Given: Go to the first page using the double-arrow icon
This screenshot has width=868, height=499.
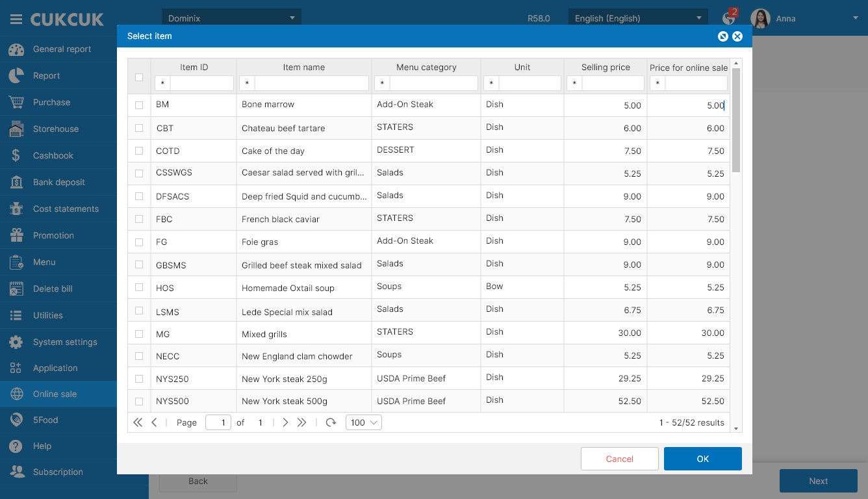Looking at the screenshot, I should point(138,422).
